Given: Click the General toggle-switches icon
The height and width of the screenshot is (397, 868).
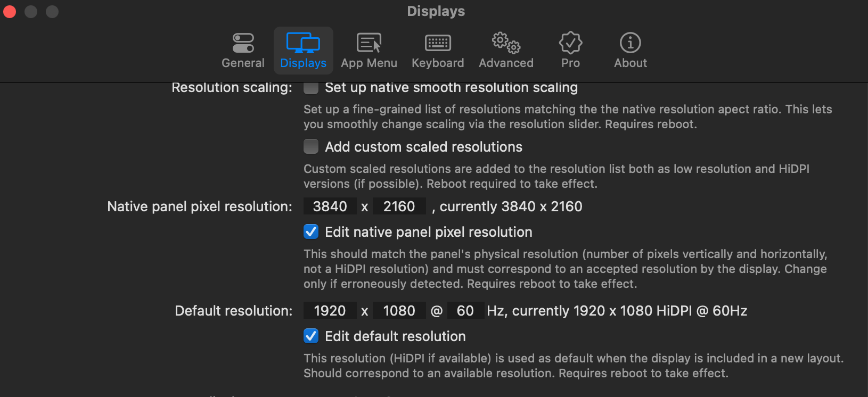Looking at the screenshot, I should pos(242,42).
